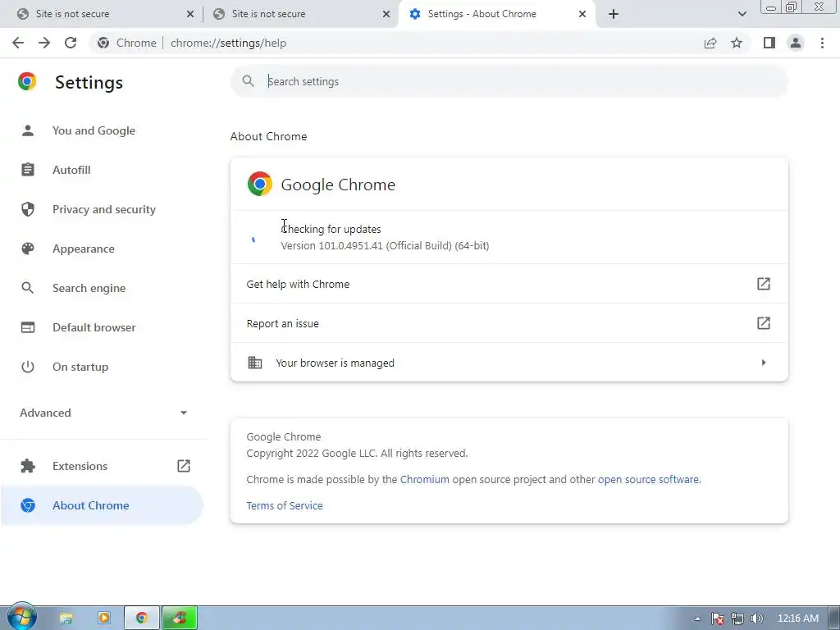
Task: Expand the managed browser arrow
Action: (764, 363)
